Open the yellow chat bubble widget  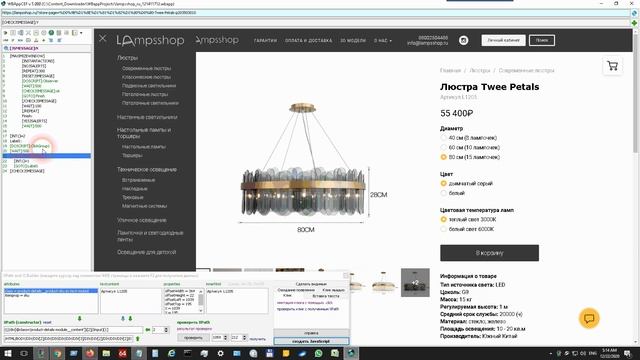point(589,318)
